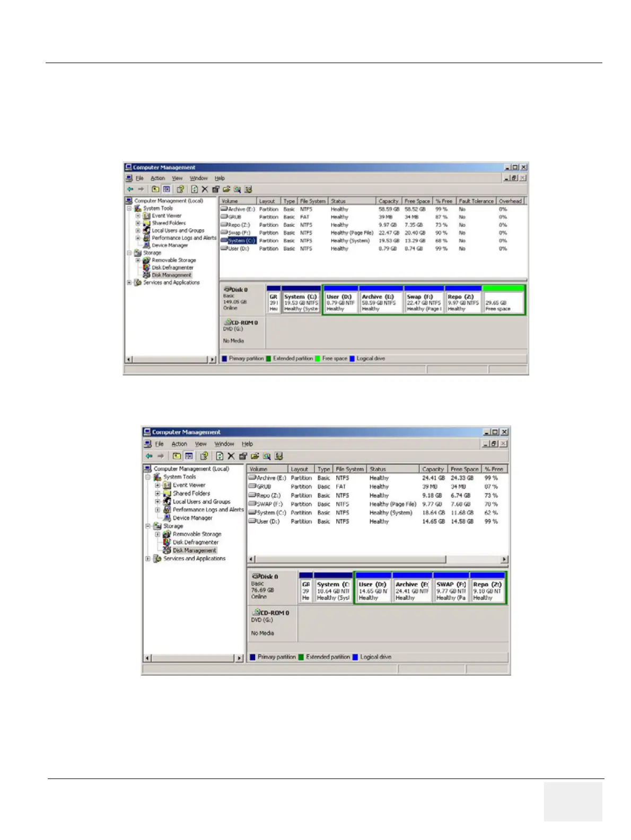Click volume list horizontal scrollbar in 76.69 GB disk window
The image size is (631, 840).
pos(378,559)
